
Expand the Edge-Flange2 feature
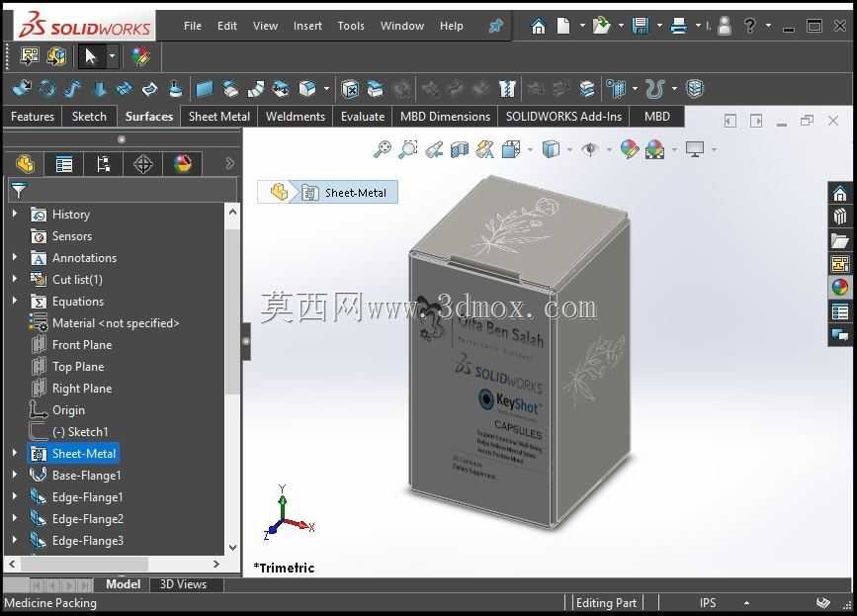(x=15, y=517)
